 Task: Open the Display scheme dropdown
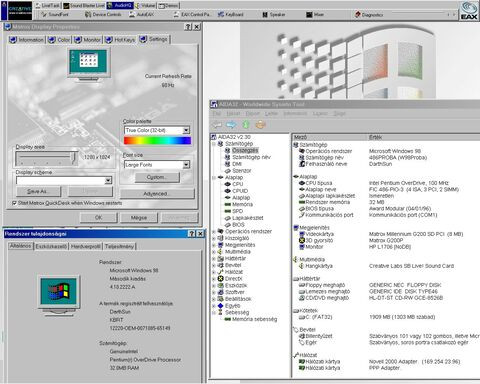pyautogui.click(x=108, y=181)
